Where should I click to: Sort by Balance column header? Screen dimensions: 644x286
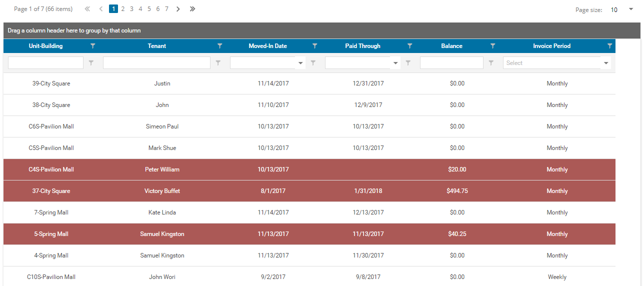click(x=452, y=46)
